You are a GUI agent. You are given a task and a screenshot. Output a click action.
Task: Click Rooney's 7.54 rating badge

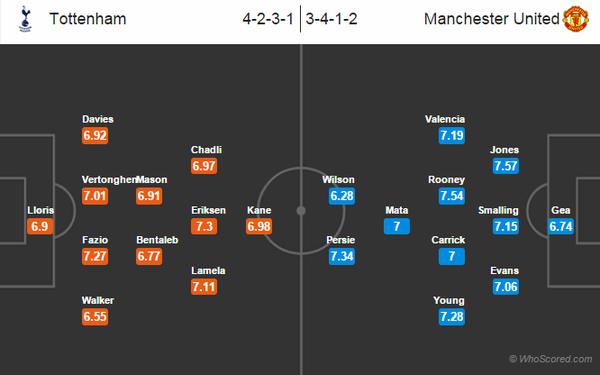click(x=452, y=196)
